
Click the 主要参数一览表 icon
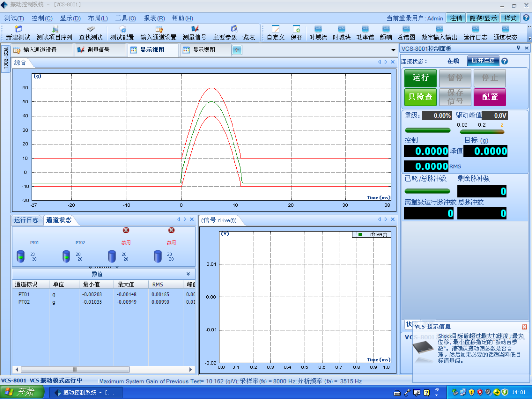(234, 29)
